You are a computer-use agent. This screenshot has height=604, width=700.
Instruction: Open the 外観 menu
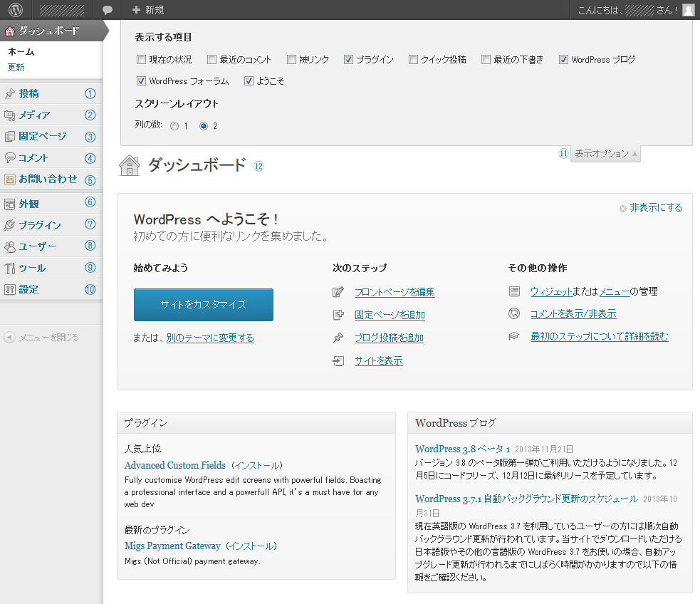pyautogui.click(x=51, y=204)
